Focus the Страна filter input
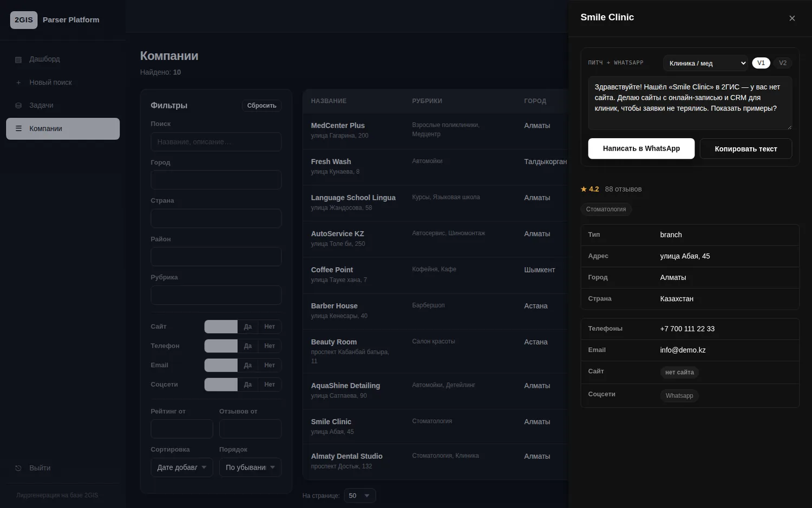This screenshot has width=812, height=508. (x=216, y=218)
